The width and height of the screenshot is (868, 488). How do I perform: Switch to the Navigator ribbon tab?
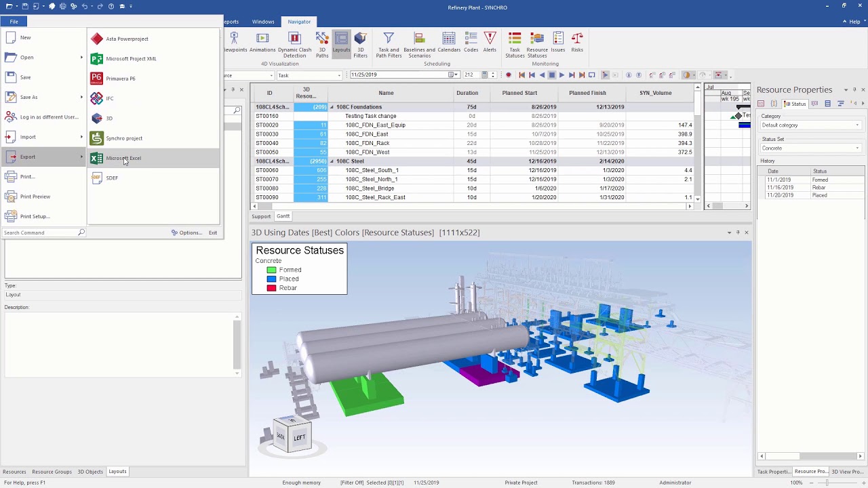(299, 22)
